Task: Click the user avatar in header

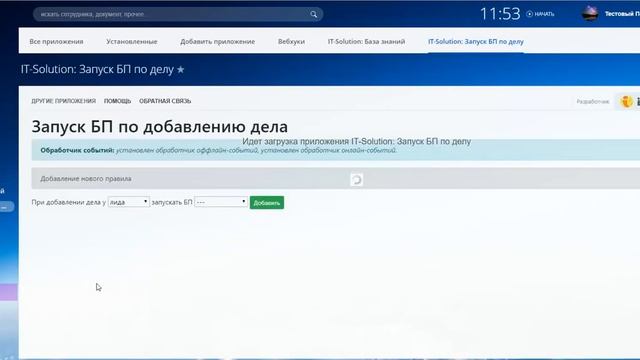Action: (590, 14)
